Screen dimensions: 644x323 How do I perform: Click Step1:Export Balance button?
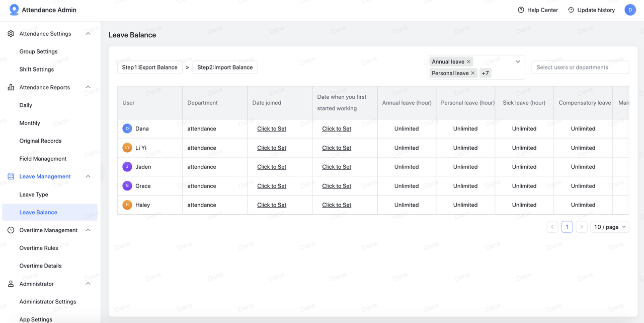pos(149,68)
